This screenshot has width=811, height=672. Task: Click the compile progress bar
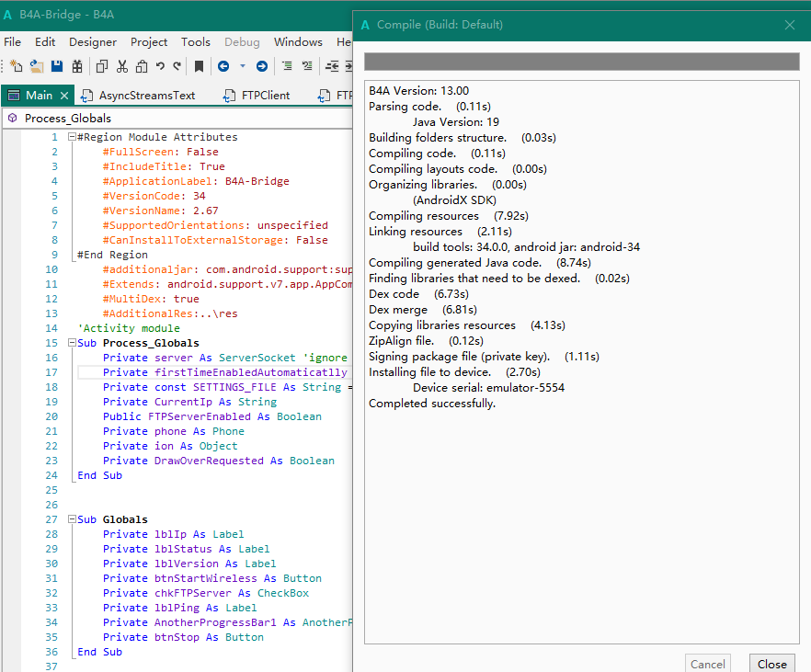coord(581,62)
